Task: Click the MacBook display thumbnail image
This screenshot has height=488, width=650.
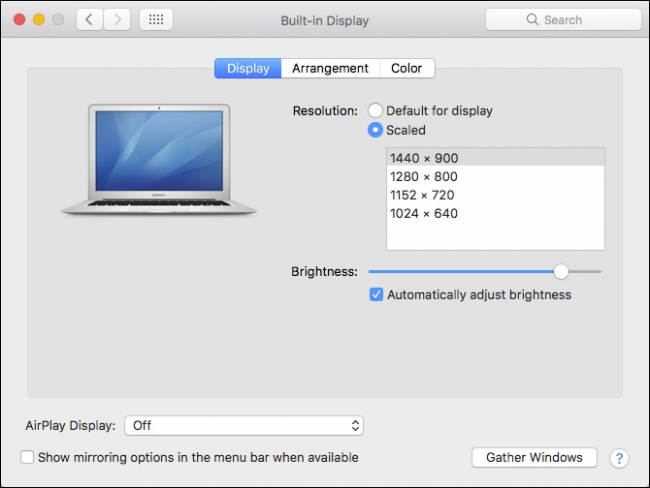Action: click(159, 159)
